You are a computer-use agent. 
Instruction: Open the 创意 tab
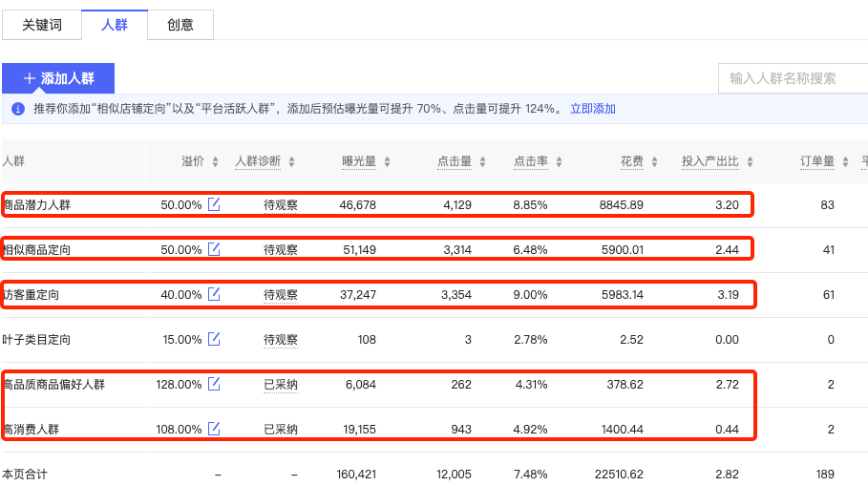(180, 25)
